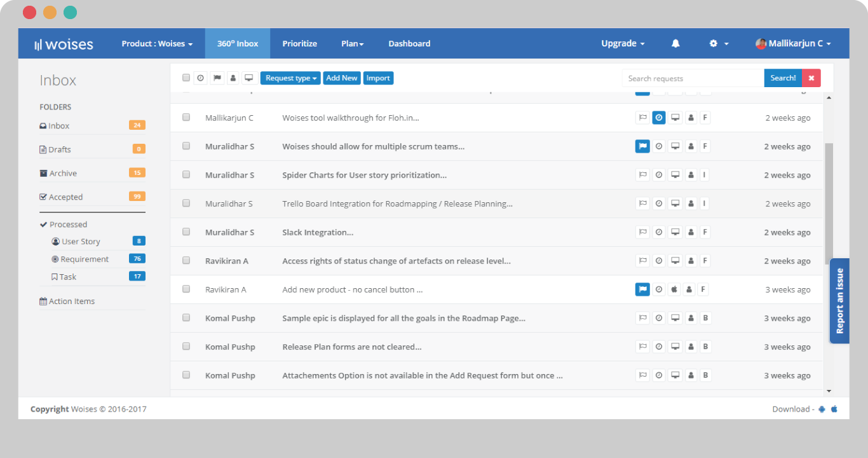Viewport: 868px width, 458px height.
Task: Check the Woises tool walkthrough row checkbox
Action: point(186,117)
